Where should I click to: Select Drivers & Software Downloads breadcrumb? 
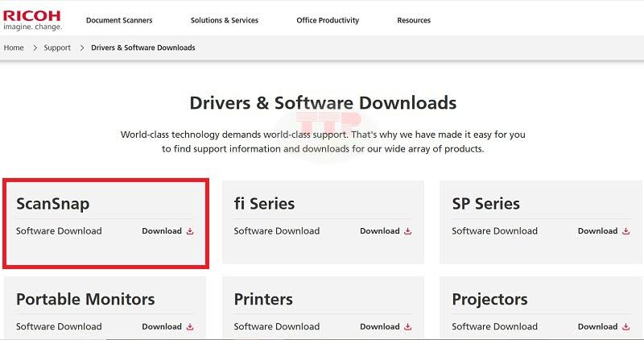click(143, 48)
